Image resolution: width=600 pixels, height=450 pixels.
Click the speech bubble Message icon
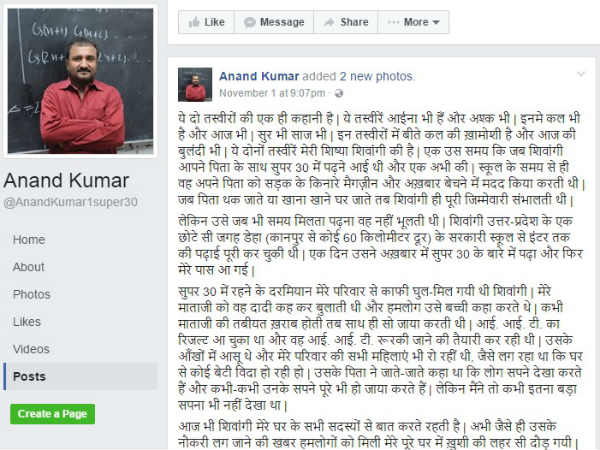(x=249, y=23)
